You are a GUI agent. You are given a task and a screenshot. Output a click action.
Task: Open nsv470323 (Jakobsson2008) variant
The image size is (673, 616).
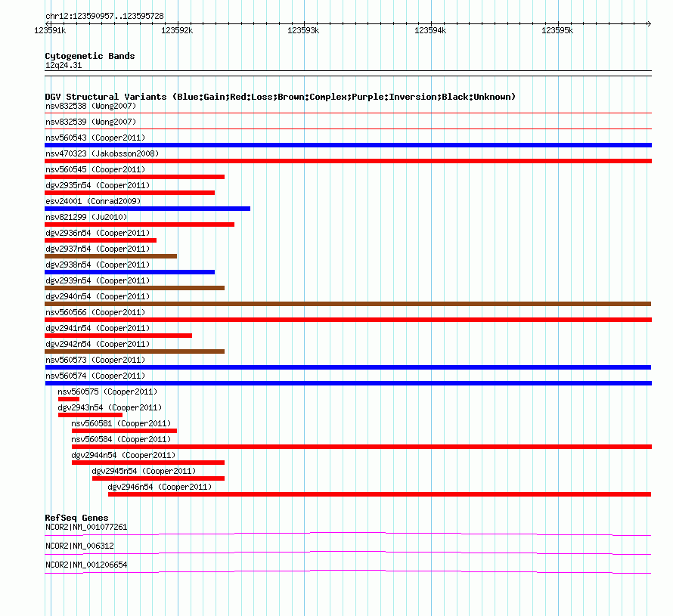point(102,153)
